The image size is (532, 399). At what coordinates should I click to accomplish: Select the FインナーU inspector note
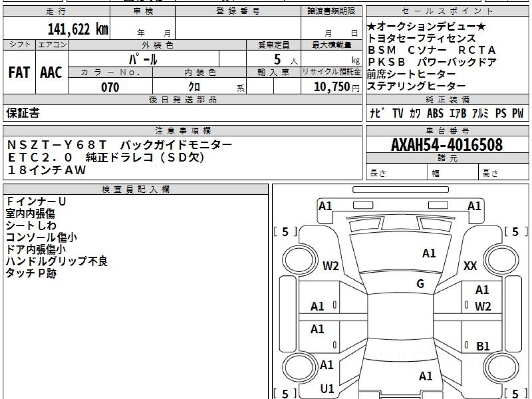[36, 202]
